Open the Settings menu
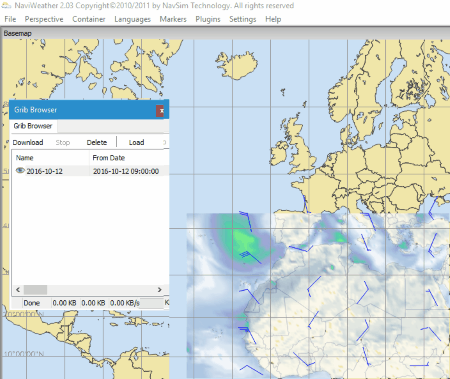The width and height of the screenshot is (450, 379). [x=243, y=19]
